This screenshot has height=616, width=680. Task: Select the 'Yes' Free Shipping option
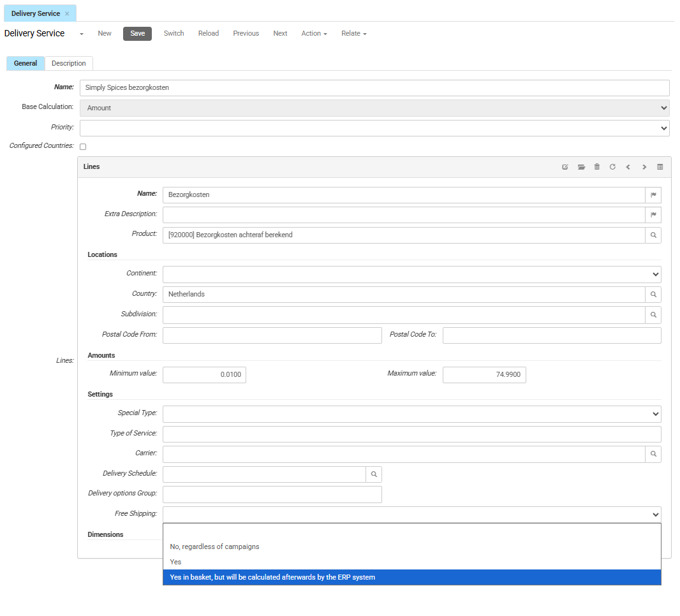pyautogui.click(x=411, y=562)
